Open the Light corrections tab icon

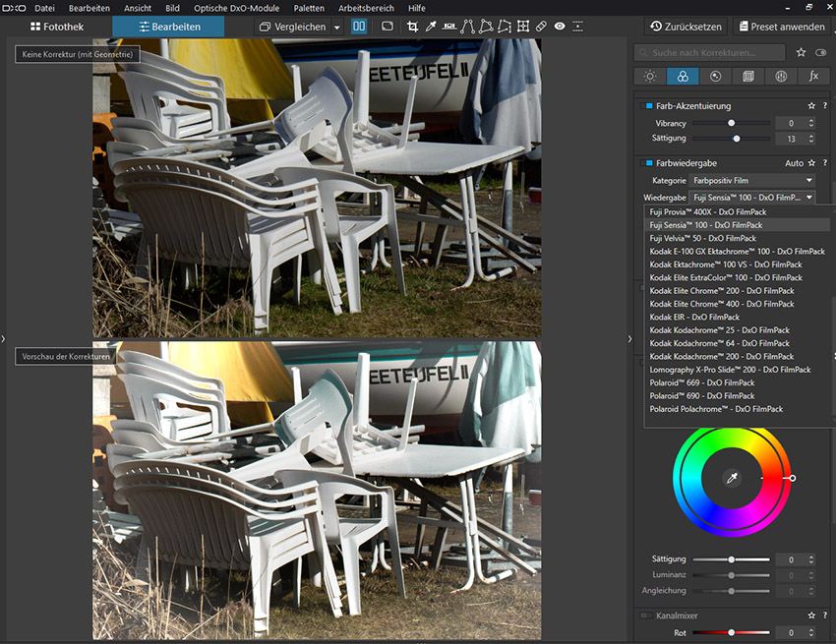point(649,76)
